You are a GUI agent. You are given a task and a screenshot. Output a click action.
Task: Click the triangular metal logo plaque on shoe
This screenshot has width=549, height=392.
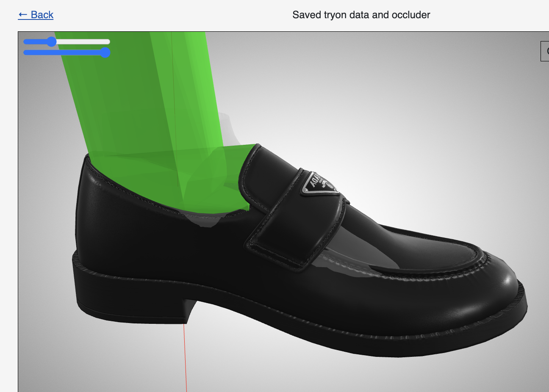(320, 185)
